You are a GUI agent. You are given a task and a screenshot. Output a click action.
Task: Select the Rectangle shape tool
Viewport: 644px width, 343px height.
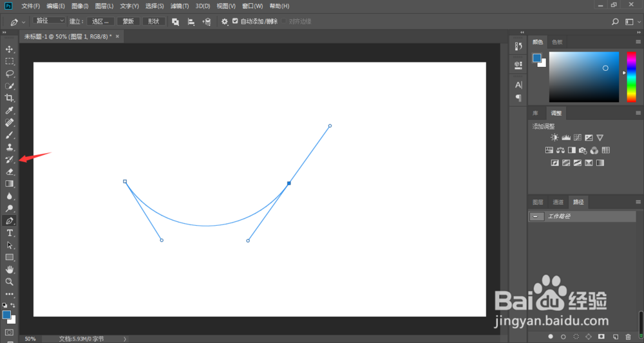click(10, 257)
